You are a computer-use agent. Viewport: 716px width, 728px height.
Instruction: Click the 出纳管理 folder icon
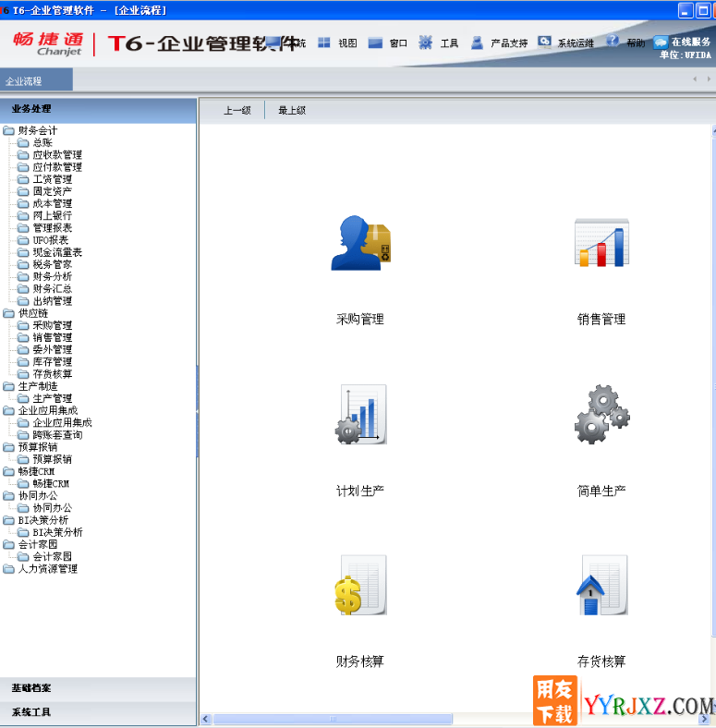pos(23,301)
